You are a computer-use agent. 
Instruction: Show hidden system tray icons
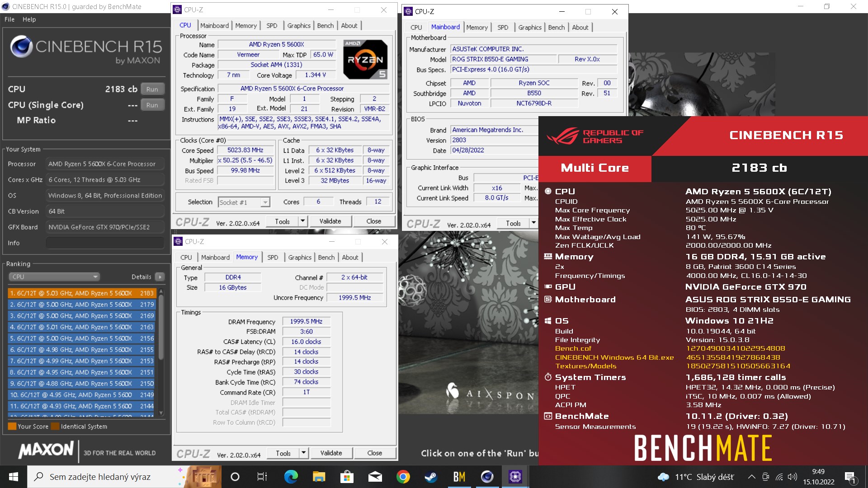751,477
